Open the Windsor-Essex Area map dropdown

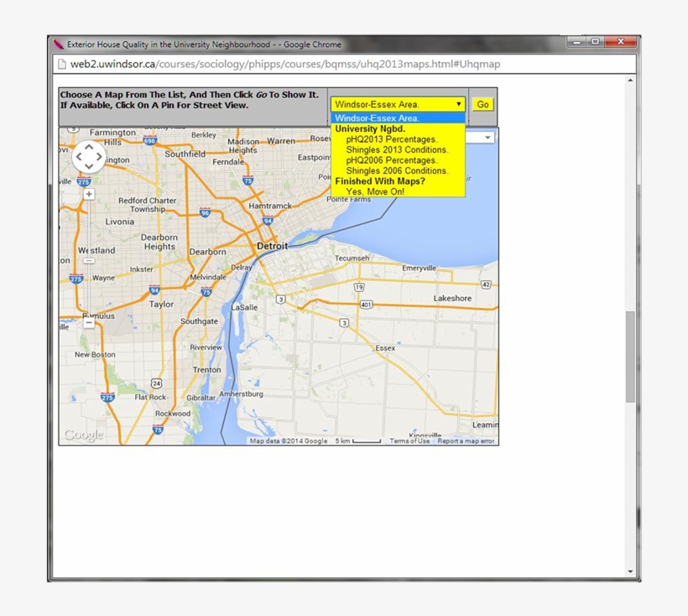tap(398, 104)
